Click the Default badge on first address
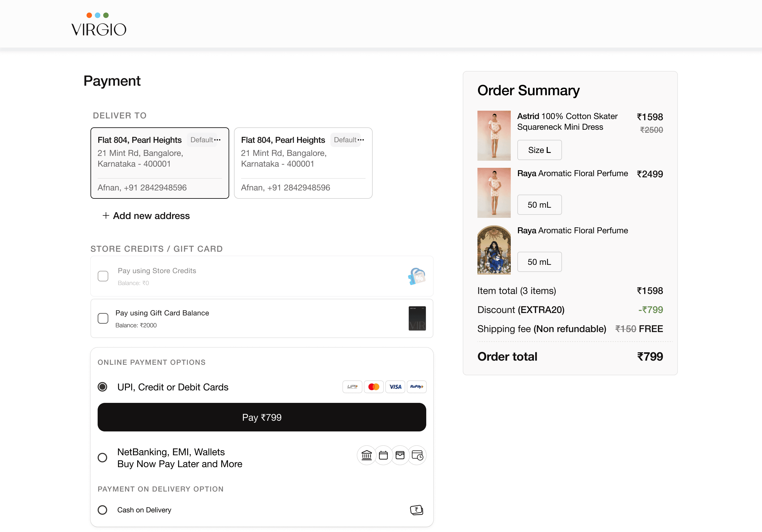The height and width of the screenshot is (532, 762). pos(202,140)
